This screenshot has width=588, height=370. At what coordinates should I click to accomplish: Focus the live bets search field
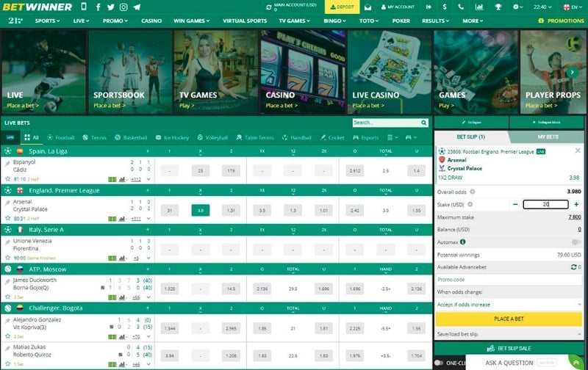click(x=386, y=123)
